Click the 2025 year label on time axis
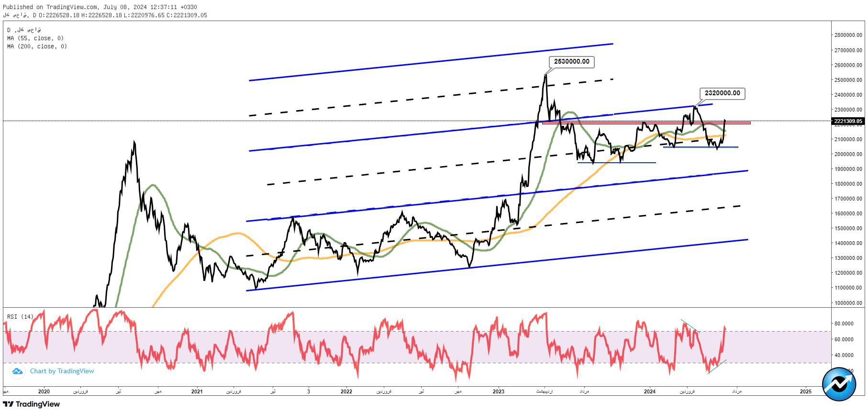 (806, 391)
